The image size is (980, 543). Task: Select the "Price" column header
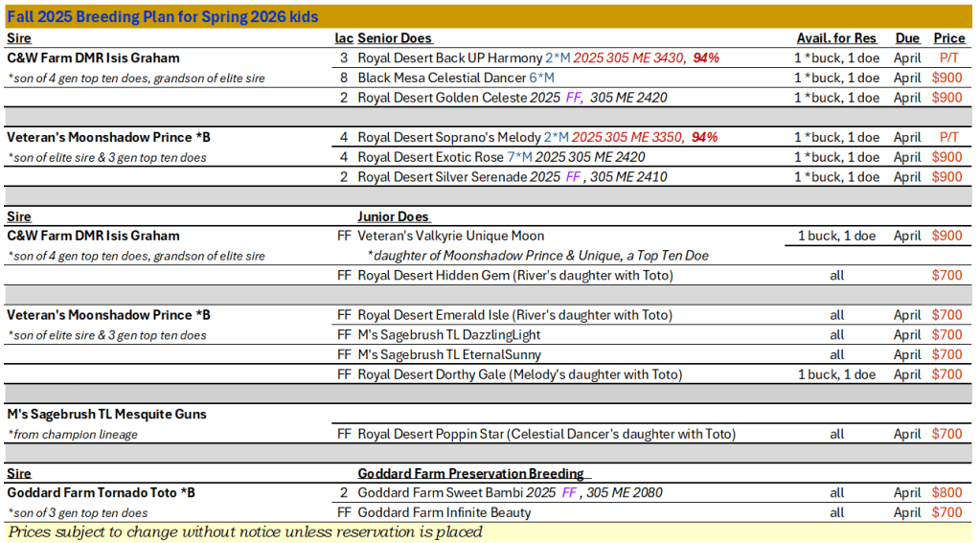click(x=948, y=38)
